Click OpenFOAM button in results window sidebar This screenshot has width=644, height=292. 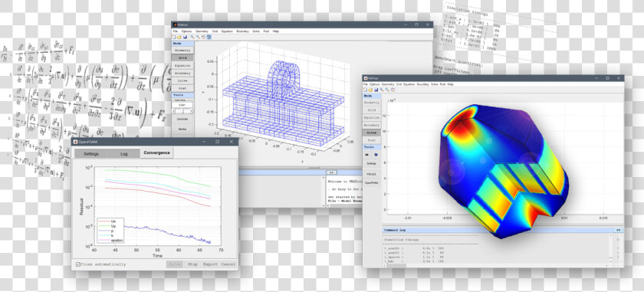[372, 182]
